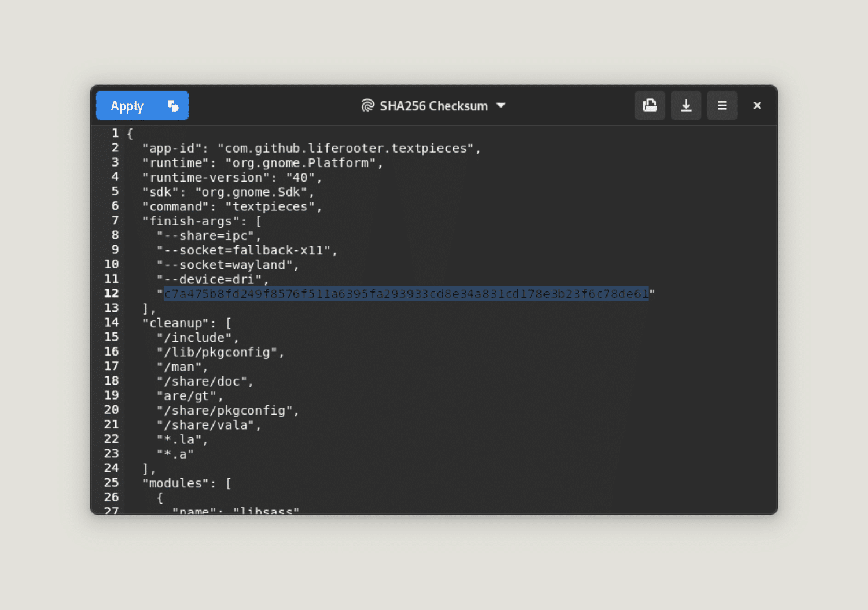The width and height of the screenshot is (868, 610).
Task: Click the "/lib/pkgconfig" entry
Action: pyautogui.click(x=220, y=352)
